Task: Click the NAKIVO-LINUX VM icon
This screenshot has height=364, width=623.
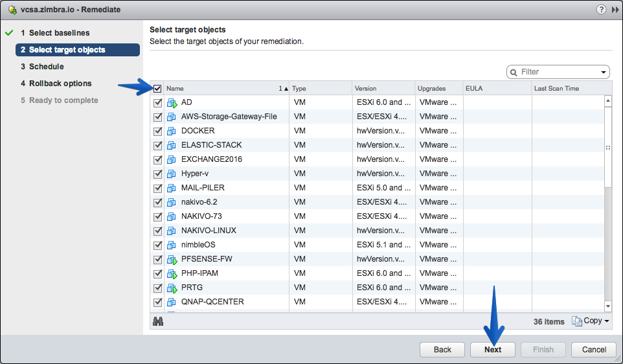Action: (x=171, y=231)
